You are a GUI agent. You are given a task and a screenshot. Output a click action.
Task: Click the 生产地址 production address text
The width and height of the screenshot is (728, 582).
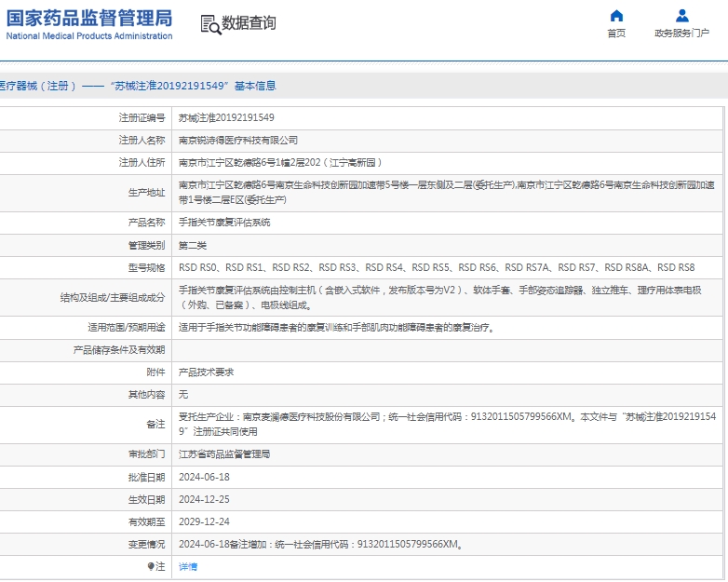point(447,193)
